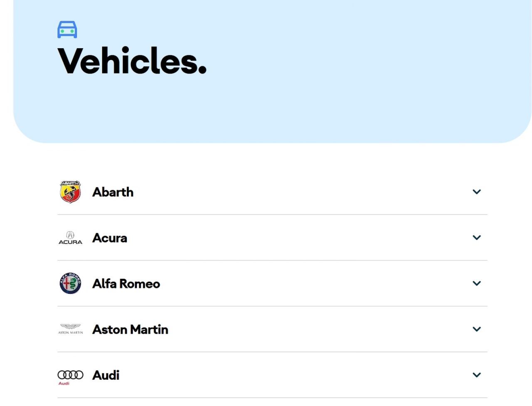Expand Aston Martin with its chevron
The width and height of the screenshot is (532, 406).
click(477, 329)
